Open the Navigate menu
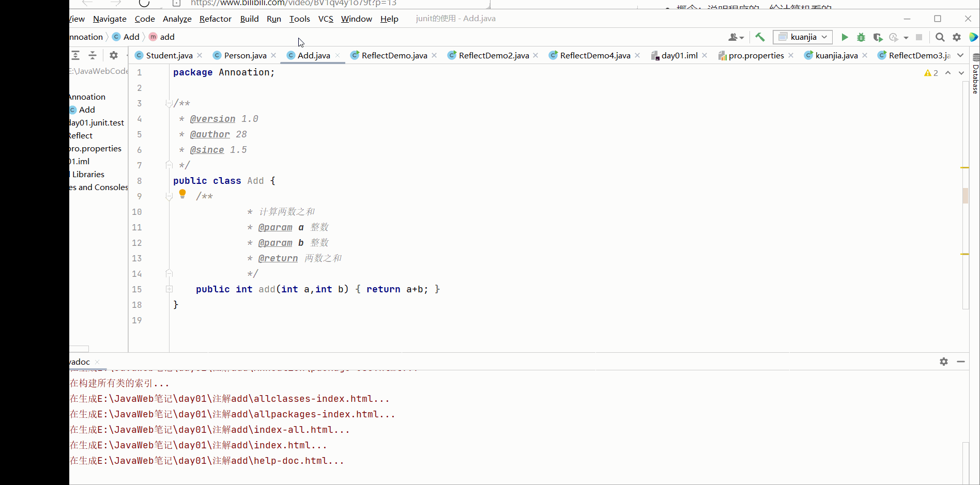The height and width of the screenshot is (485, 980). click(x=110, y=19)
